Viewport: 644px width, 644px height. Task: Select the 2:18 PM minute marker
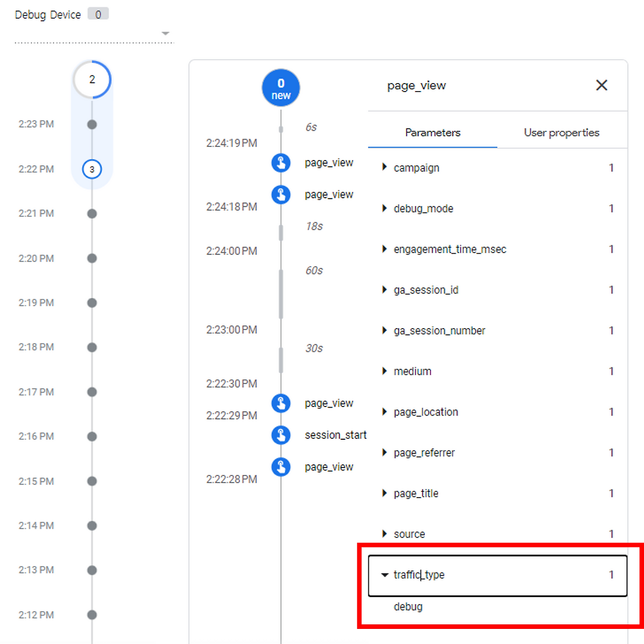coord(92,347)
